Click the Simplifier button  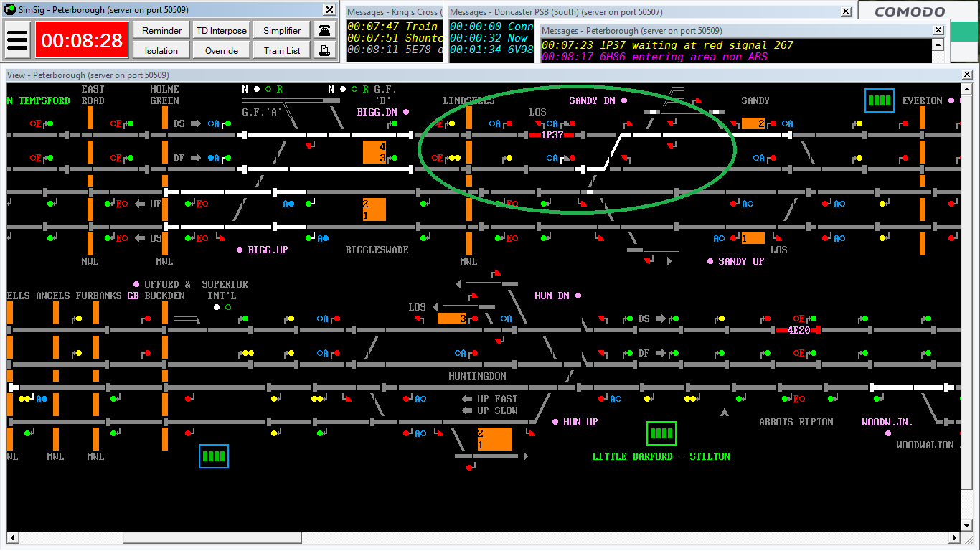click(282, 30)
